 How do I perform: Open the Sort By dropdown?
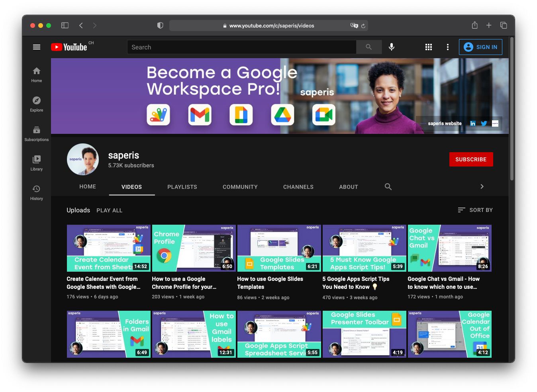click(475, 210)
